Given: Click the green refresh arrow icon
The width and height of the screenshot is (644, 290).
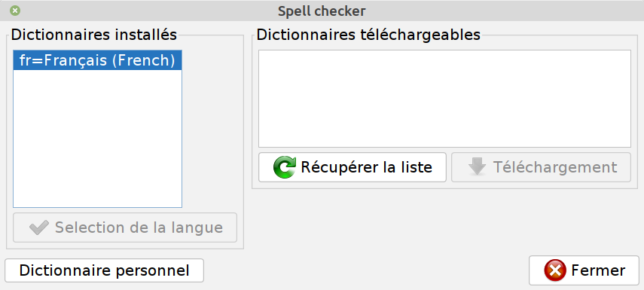Looking at the screenshot, I should click(284, 167).
